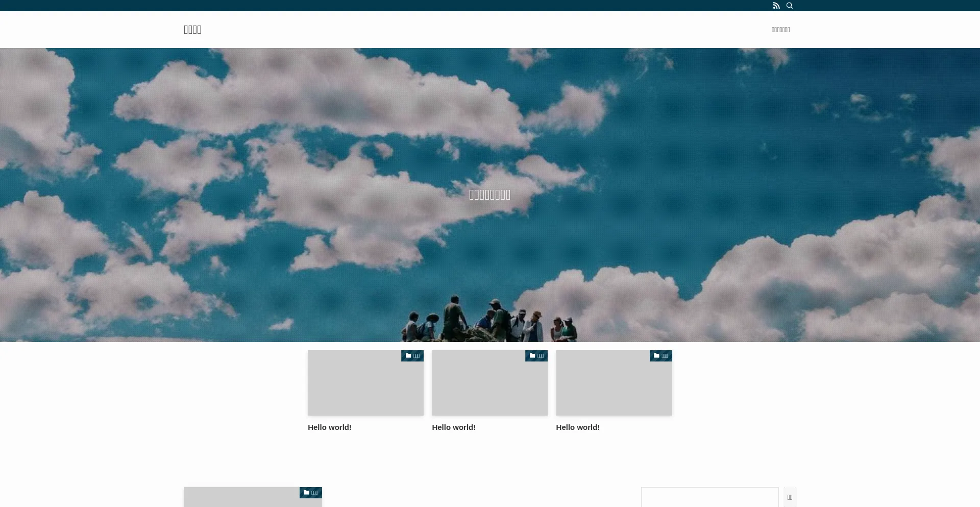Click the hero headline text over the sky
The image size is (980, 507).
[489, 195]
